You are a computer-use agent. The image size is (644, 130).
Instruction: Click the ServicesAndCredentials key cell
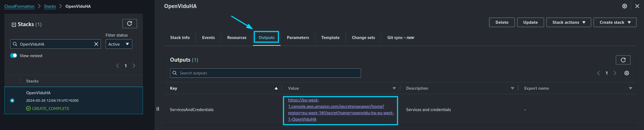tap(192, 110)
